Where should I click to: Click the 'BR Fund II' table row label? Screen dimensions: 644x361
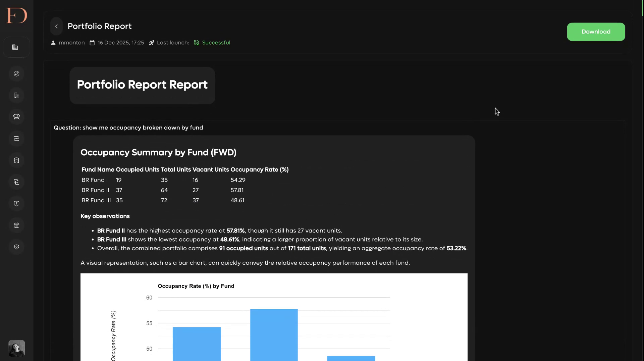[x=95, y=190]
